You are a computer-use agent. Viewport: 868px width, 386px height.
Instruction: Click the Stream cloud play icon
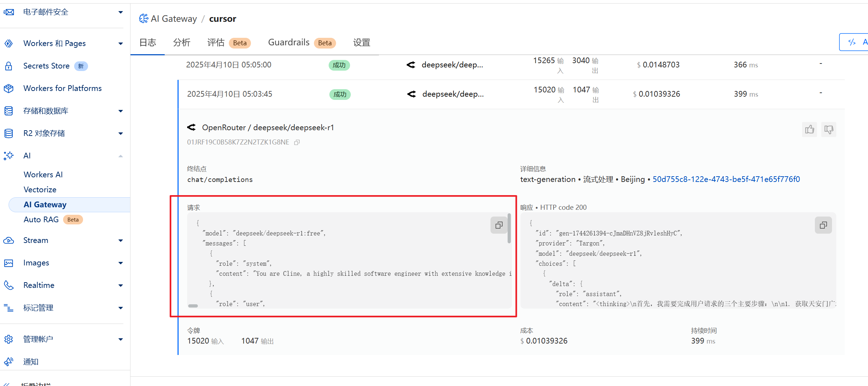[9, 240]
